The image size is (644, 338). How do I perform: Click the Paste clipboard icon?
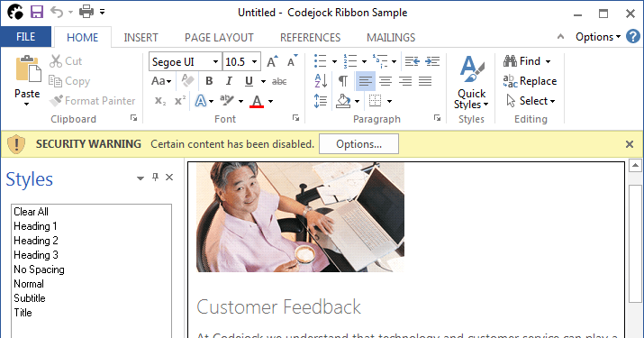click(x=28, y=69)
